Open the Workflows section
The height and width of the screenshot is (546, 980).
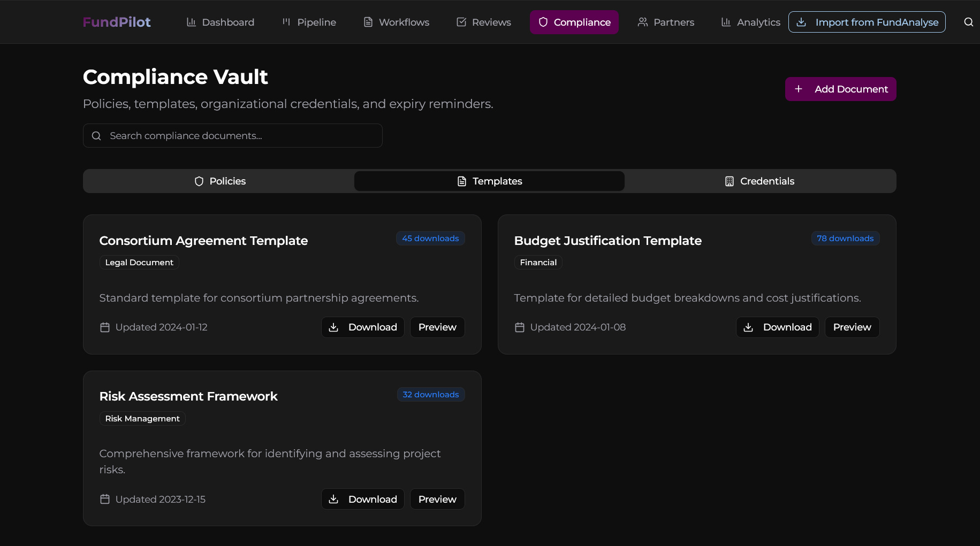point(396,22)
